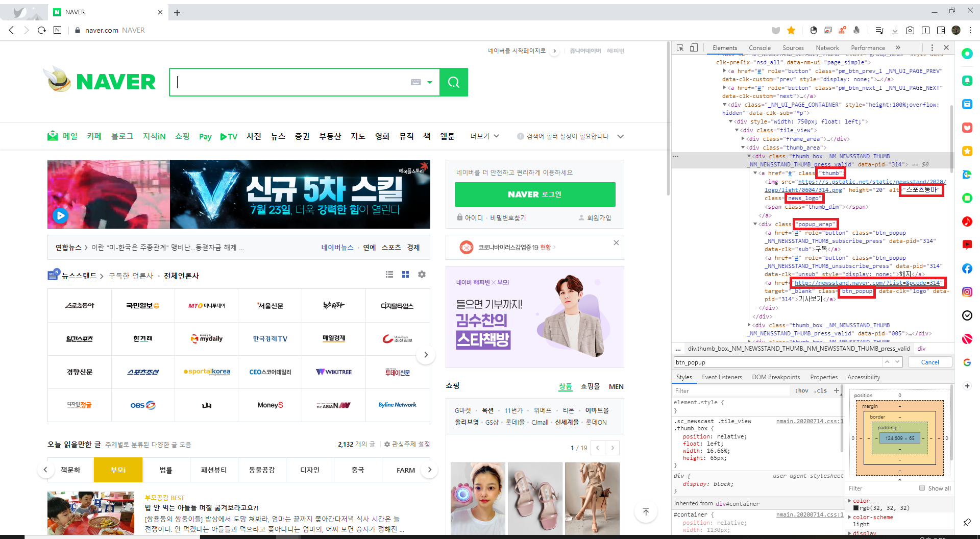Collapse the popup_wrap div node
980x539 pixels.
click(x=755, y=224)
